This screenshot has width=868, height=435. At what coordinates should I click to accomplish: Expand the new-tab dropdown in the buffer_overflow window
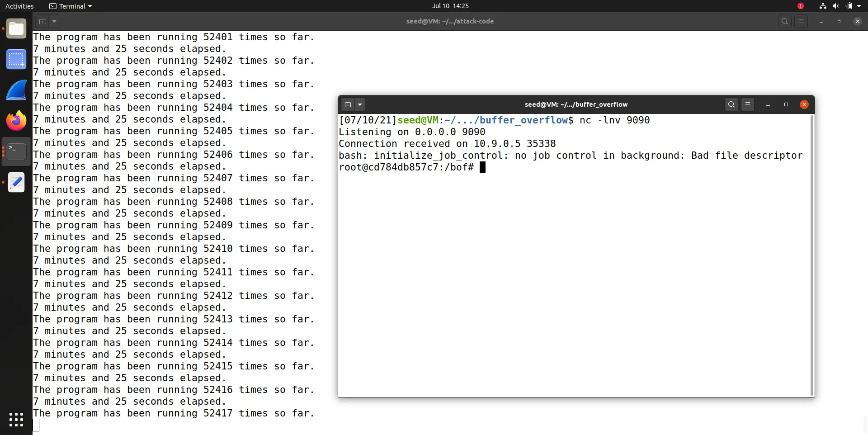pos(360,104)
